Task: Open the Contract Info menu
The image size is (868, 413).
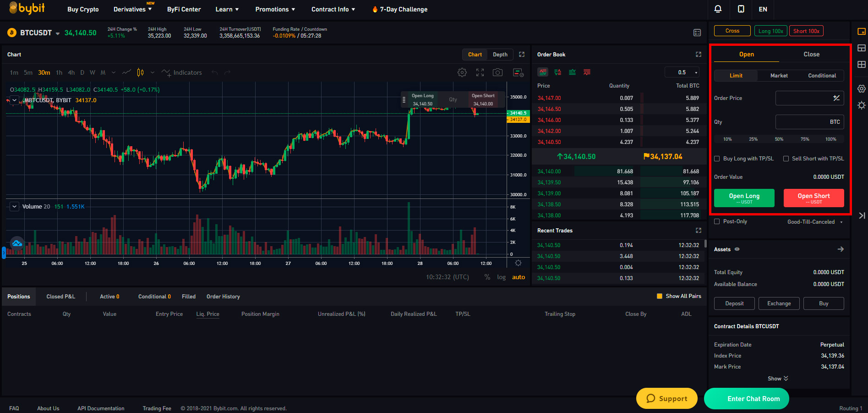Action: click(x=333, y=9)
